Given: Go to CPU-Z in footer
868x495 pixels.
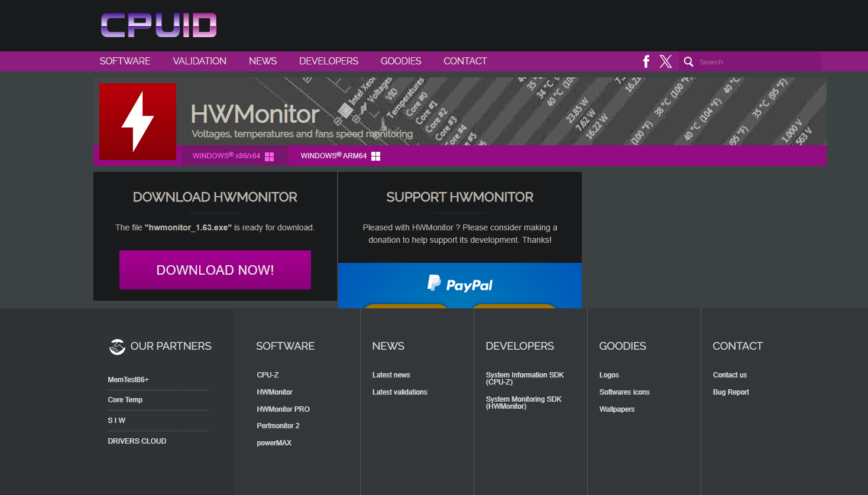Looking at the screenshot, I should click(268, 375).
